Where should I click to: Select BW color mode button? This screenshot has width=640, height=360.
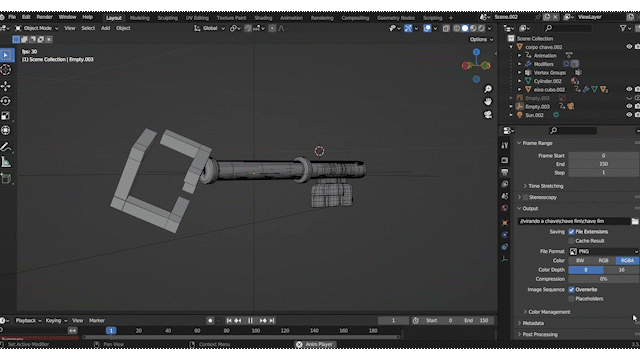coord(580,260)
